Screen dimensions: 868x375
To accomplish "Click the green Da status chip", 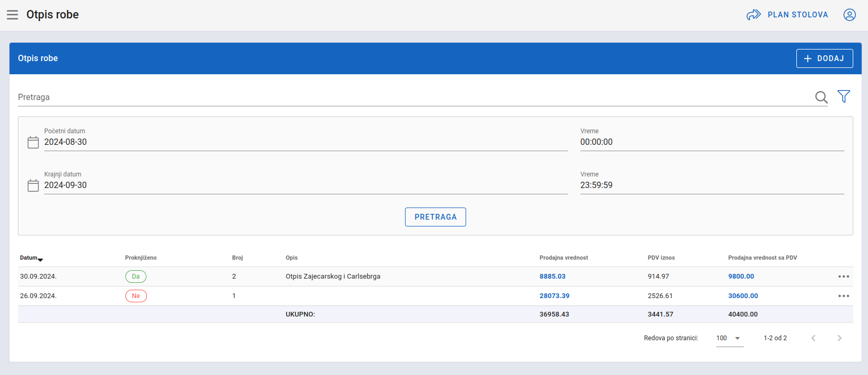I will click(136, 277).
